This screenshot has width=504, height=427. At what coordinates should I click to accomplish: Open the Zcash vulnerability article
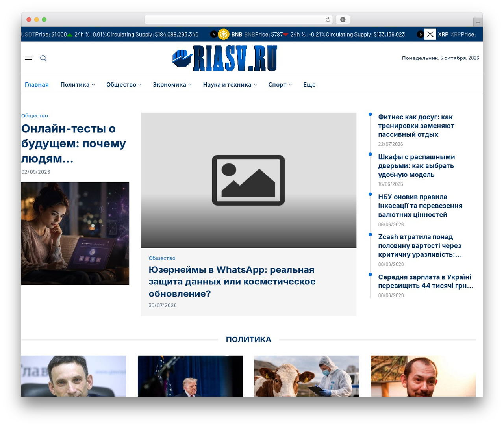[420, 246]
